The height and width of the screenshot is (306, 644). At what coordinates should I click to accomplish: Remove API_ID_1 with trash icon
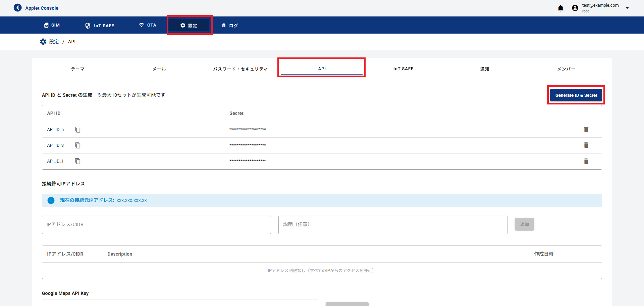pos(586,161)
